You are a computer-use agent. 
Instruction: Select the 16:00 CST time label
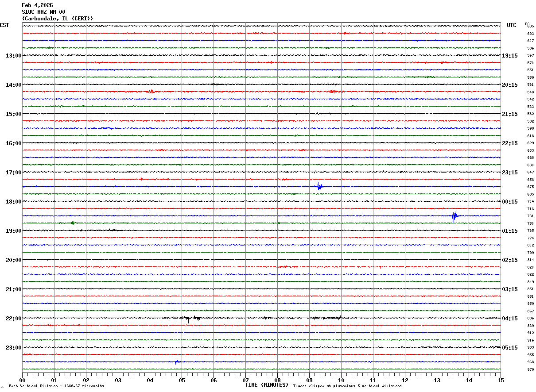13,143
